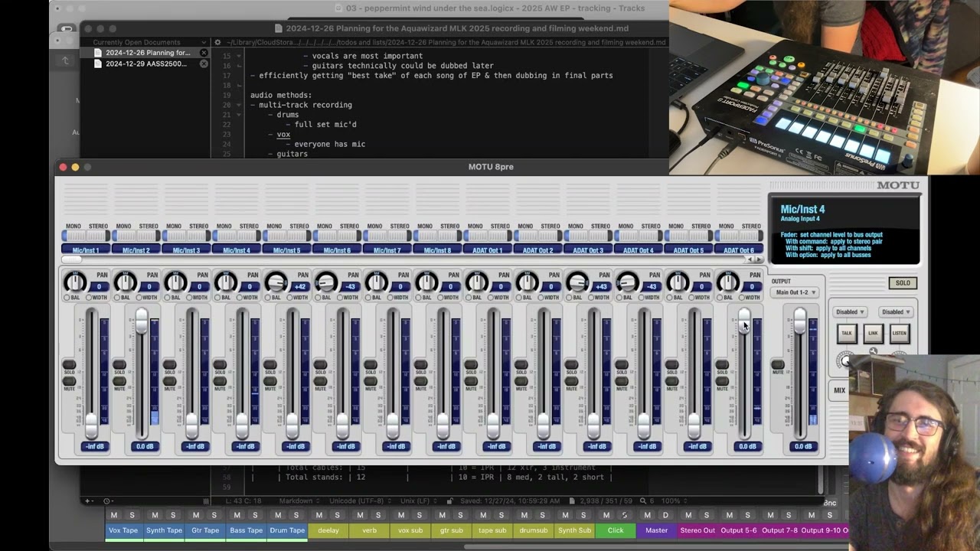Click the pan knob on Mic/Inst 6
980x551 pixels.
coord(326,282)
